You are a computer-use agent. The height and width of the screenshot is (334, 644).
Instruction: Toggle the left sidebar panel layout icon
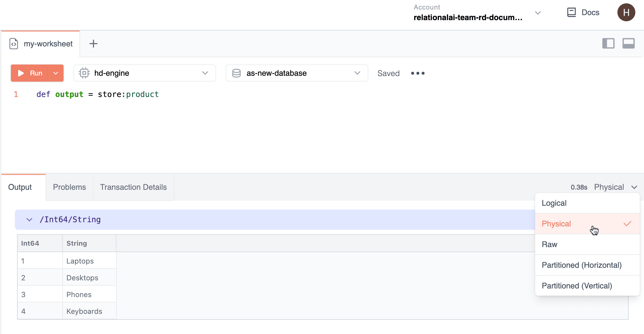608,44
